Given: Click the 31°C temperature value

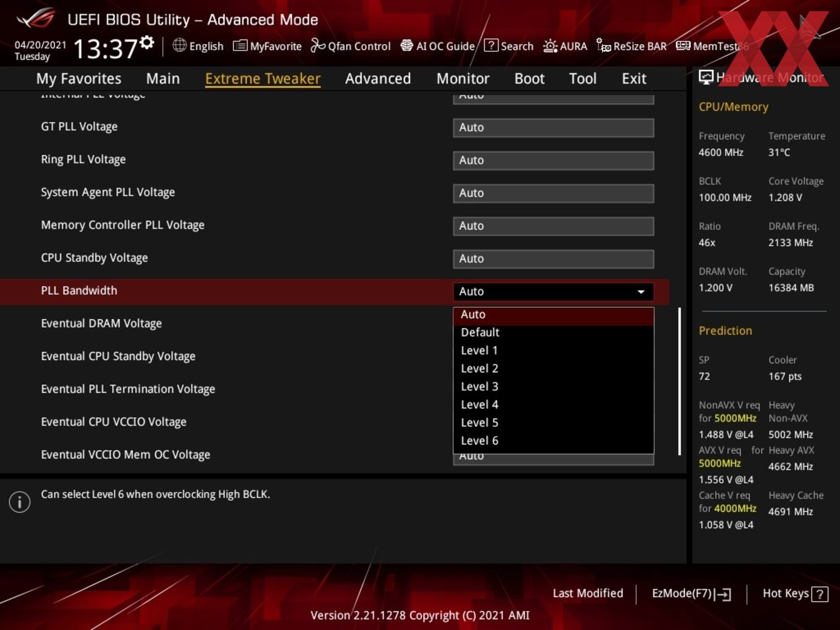Looking at the screenshot, I should [x=779, y=153].
